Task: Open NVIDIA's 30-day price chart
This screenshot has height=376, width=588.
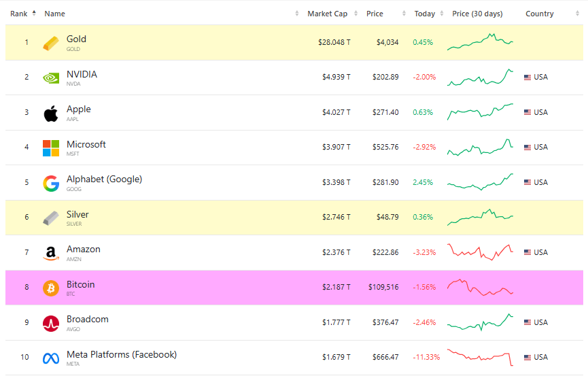Action: point(480,77)
